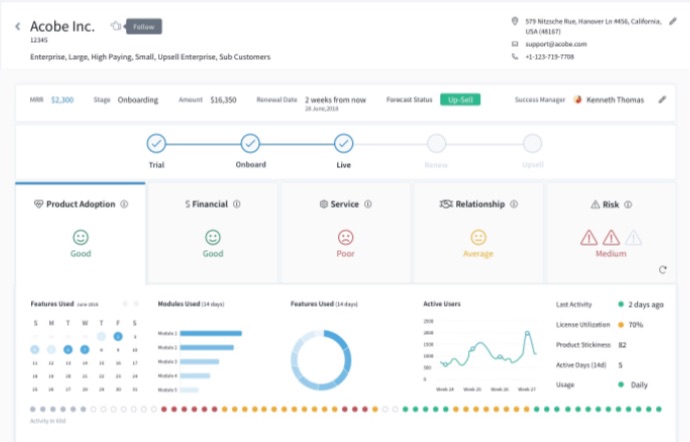Click the warning icon beside the Risk title

coord(595,204)
